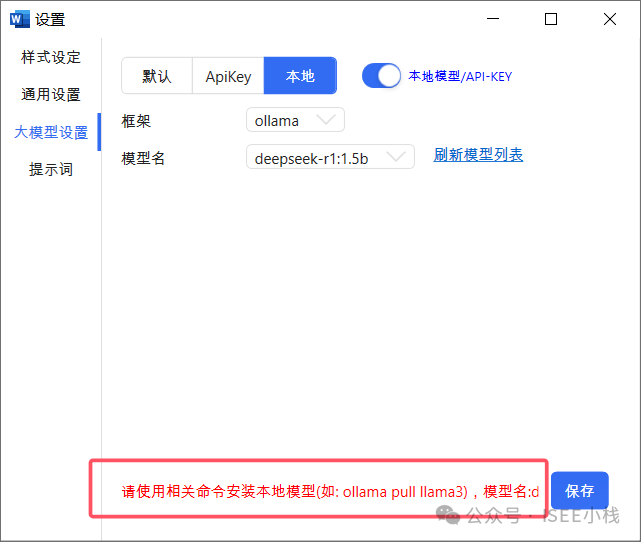Screen dimensions: 641x542
Task: Toggle the 本地模型/API-KEY switch
Action: click(x=381, y=76)
